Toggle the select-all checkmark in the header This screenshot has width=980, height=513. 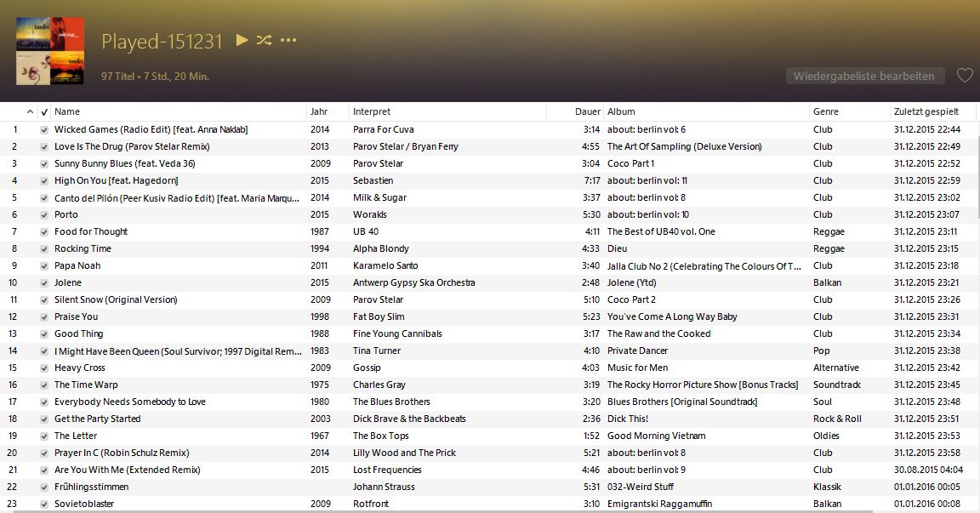[x=44, y=111]
